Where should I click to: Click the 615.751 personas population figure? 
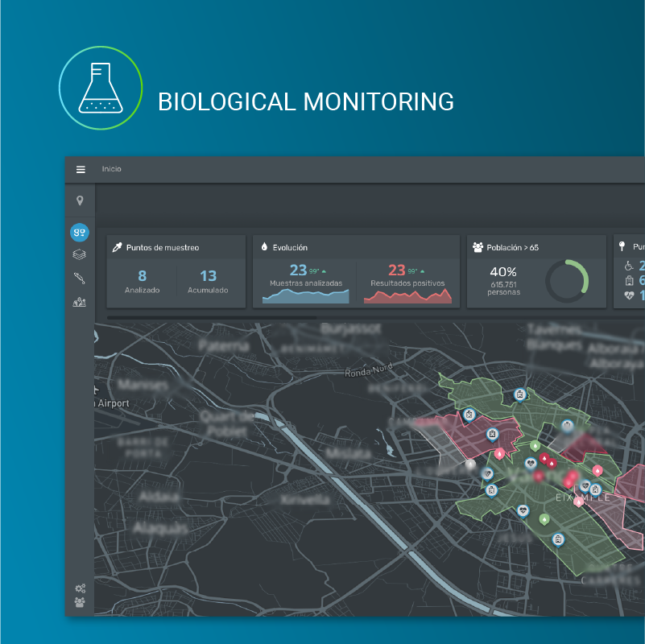tap(503, 288)
